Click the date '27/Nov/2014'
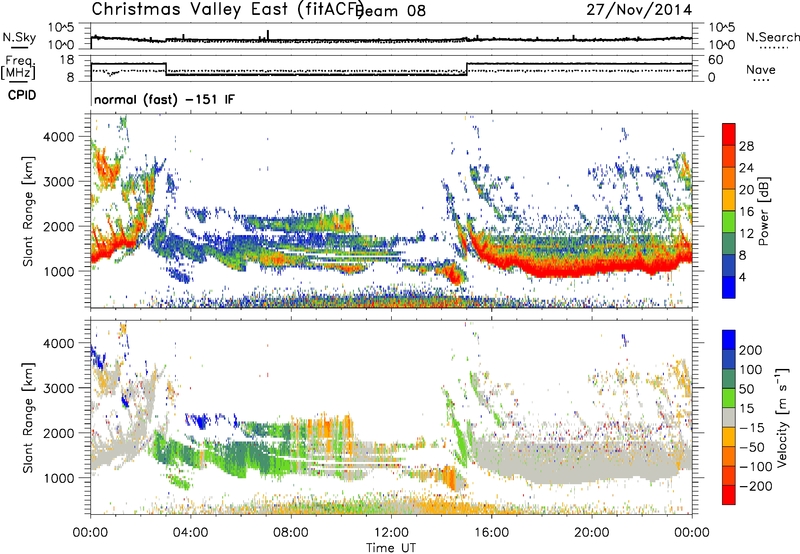 point(639,10)
